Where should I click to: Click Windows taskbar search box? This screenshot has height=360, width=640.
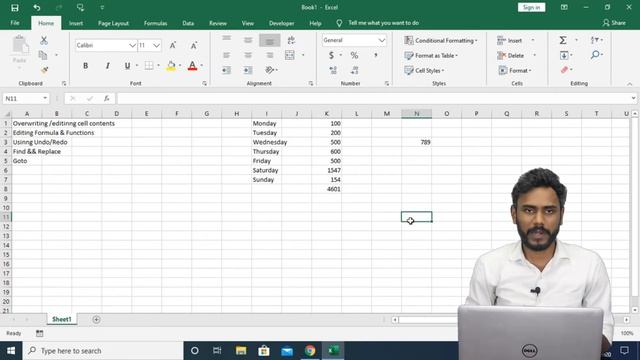pos(103,351)
